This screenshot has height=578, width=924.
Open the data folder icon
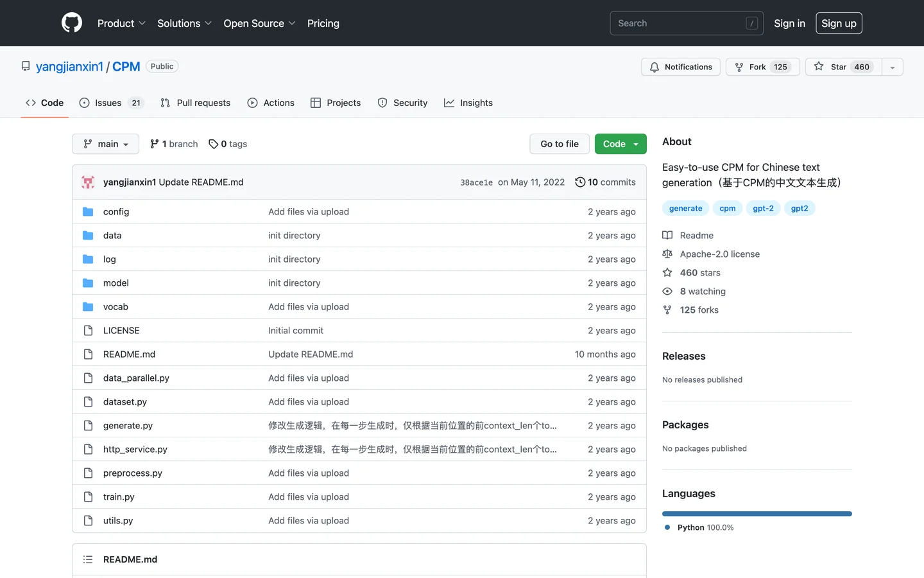point(88,235)
